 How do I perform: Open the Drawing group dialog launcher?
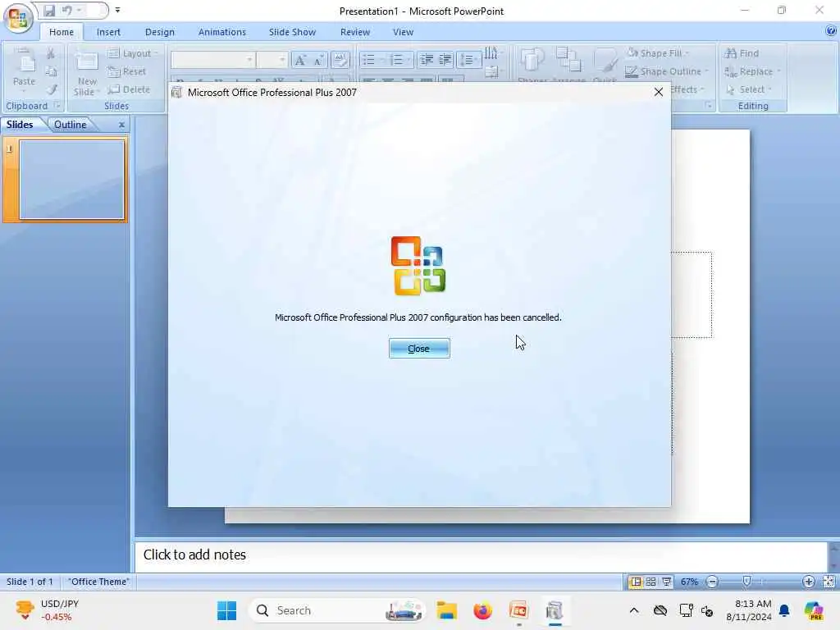pos(709,106)
